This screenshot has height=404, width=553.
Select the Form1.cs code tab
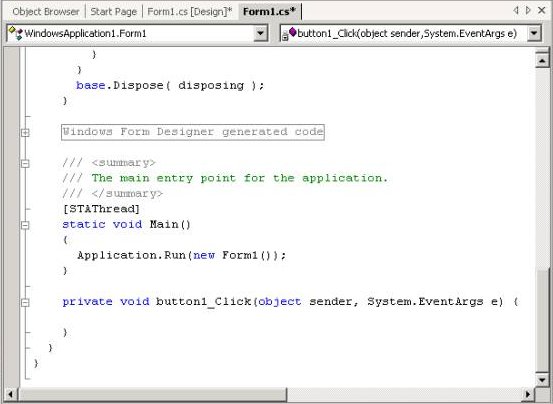[x=269, y=11]
